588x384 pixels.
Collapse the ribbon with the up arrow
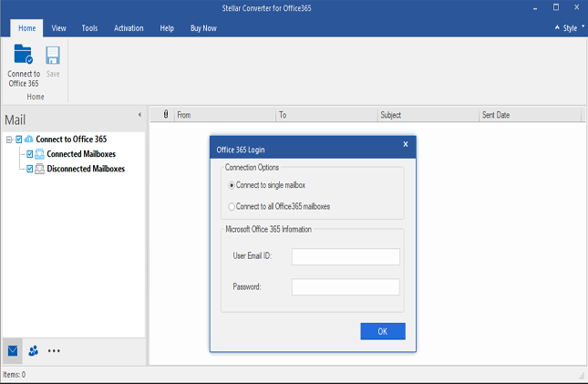557,27
